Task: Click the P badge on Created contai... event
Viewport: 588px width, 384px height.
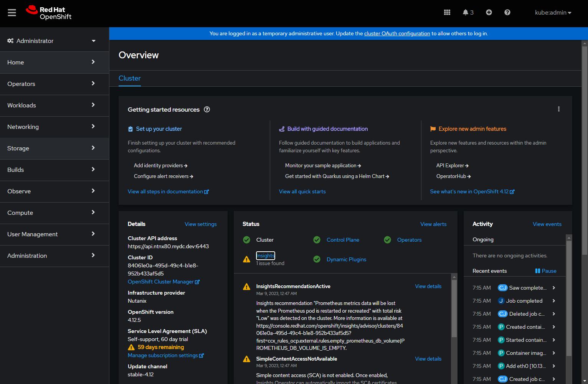Action: 501,327
